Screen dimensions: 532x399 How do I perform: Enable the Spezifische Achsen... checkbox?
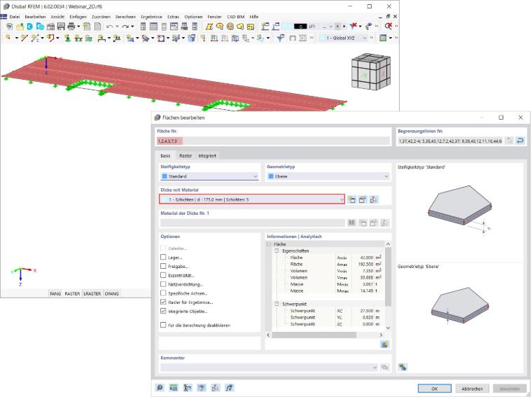click(x=163, y=293)
